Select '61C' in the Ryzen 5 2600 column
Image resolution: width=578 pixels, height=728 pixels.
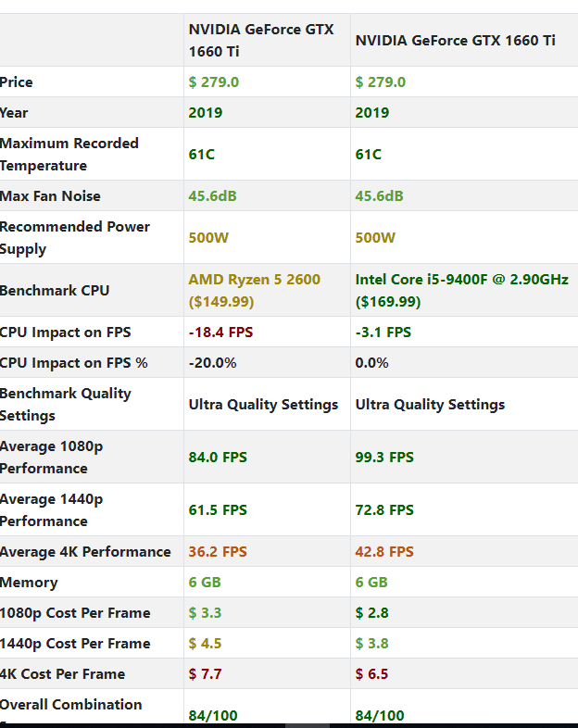click(x=202, y=154)
